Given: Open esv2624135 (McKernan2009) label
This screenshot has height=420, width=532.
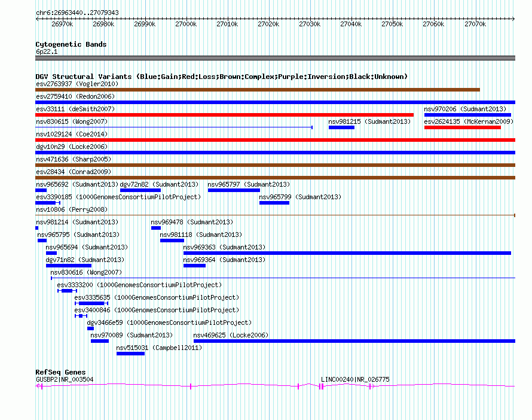Looking at the screenshot, I should pyautogui.click(x=469, y=121).
